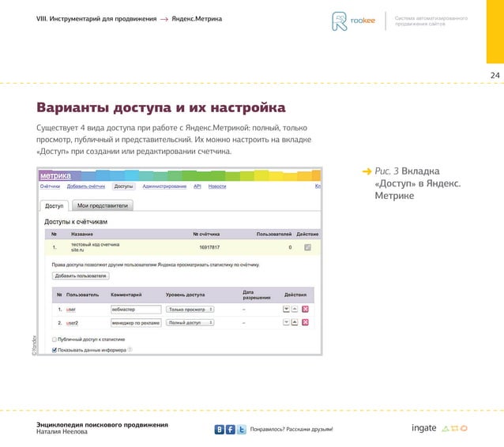Image resolution: width=504 pixels, height=447 pixels.
Task: Delete user with the red cross
Action: click(x=305, y=309)
